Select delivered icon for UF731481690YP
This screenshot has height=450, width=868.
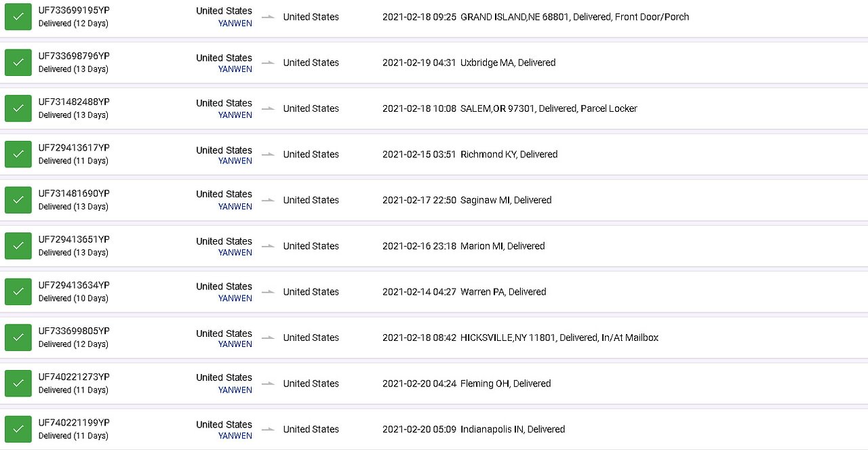click(18, 200)
